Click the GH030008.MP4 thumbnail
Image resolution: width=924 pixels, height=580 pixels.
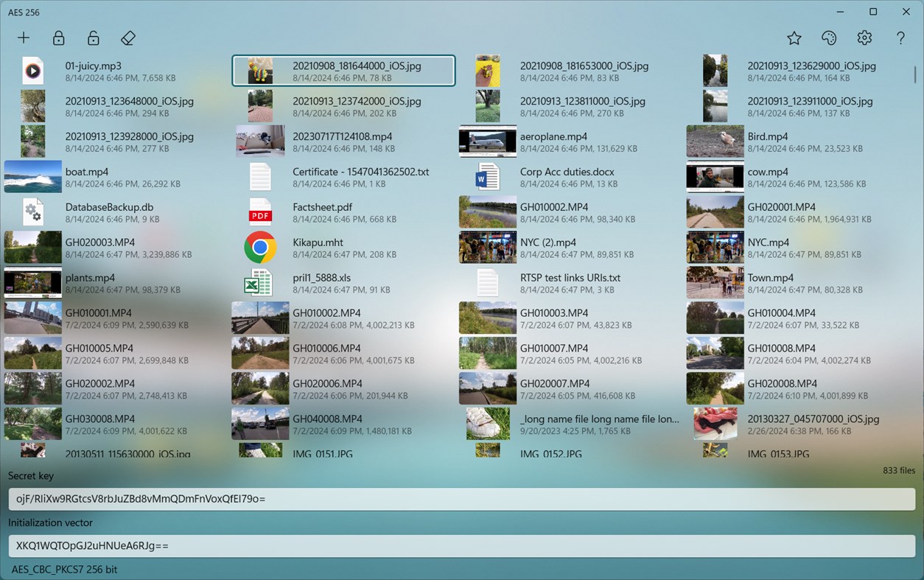click(x=32, y=424)
